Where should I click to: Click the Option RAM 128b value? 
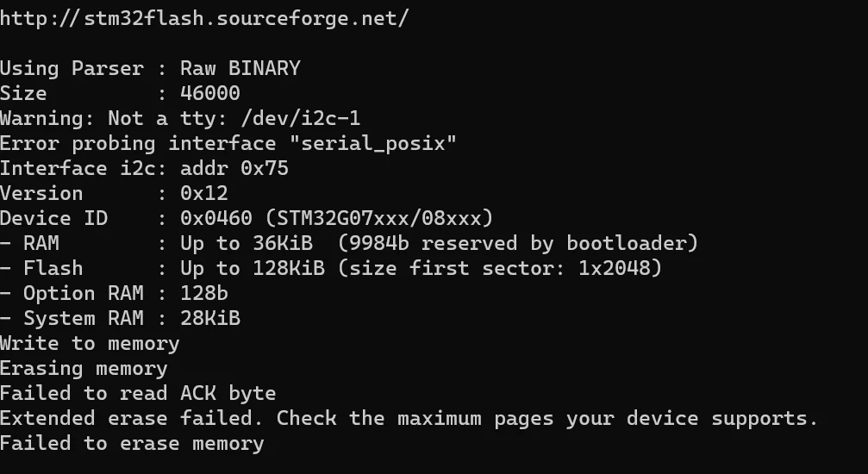[204, 294]
